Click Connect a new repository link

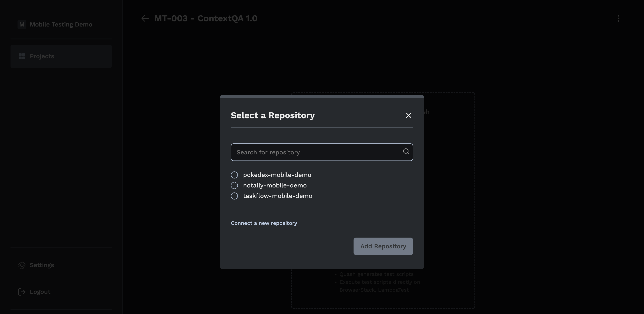(264, 223)
